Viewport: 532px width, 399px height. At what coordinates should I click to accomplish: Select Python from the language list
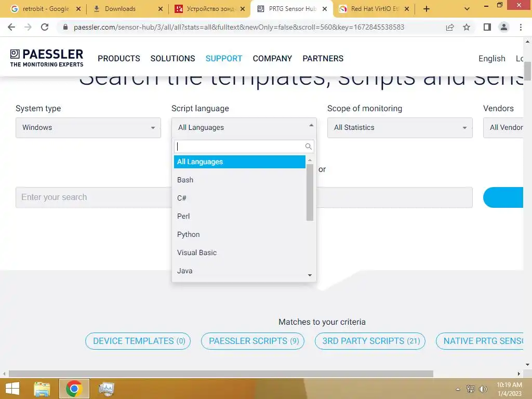pos(240,234)
